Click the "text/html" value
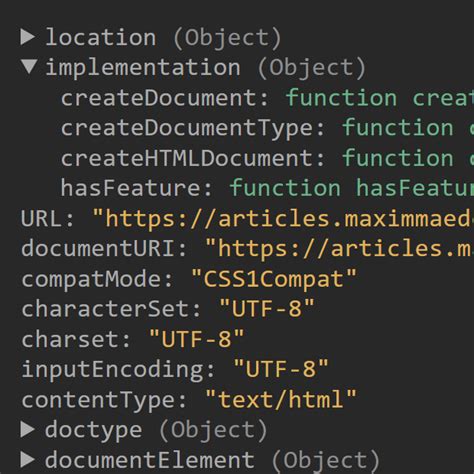This screenshot has height=474, width=474. pyautogui.click(x=281, y=400)
